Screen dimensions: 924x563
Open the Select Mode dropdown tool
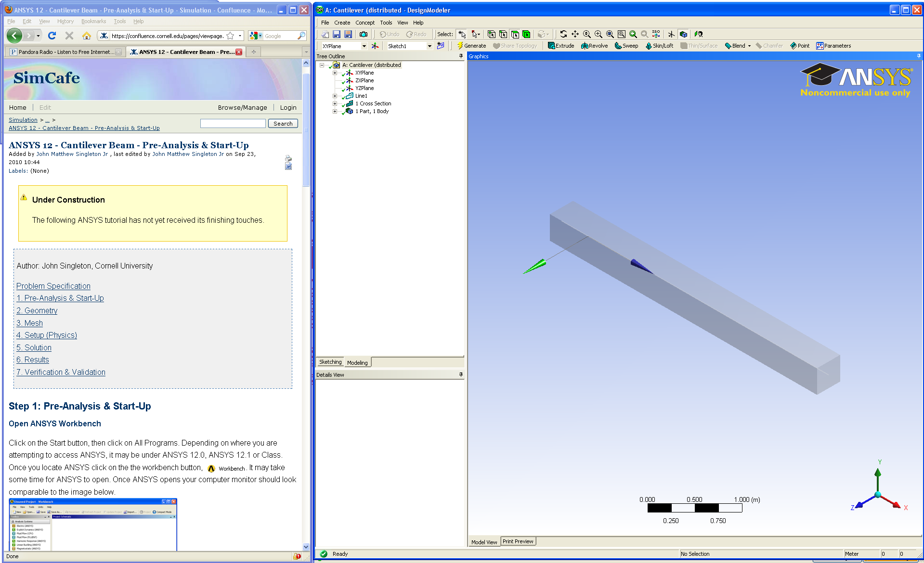[x=476, y=34]
